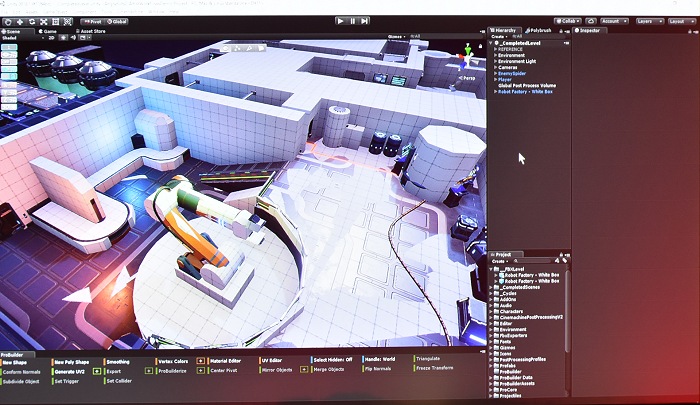Image resolution: width=700 pixels, height=405 pixels.
Task: Open the Collab dropdown
Action: [x=568, y=21]
